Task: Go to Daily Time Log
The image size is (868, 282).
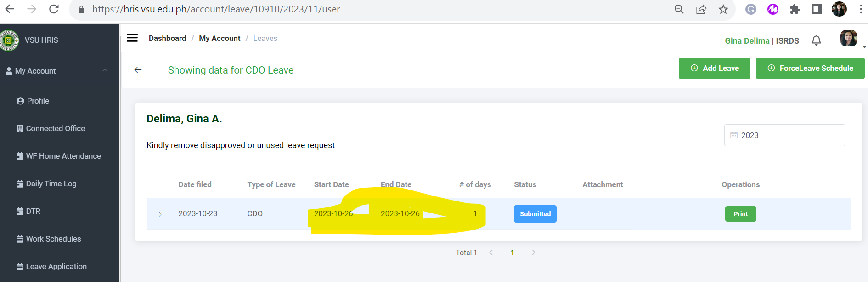Action: (51, 184)
